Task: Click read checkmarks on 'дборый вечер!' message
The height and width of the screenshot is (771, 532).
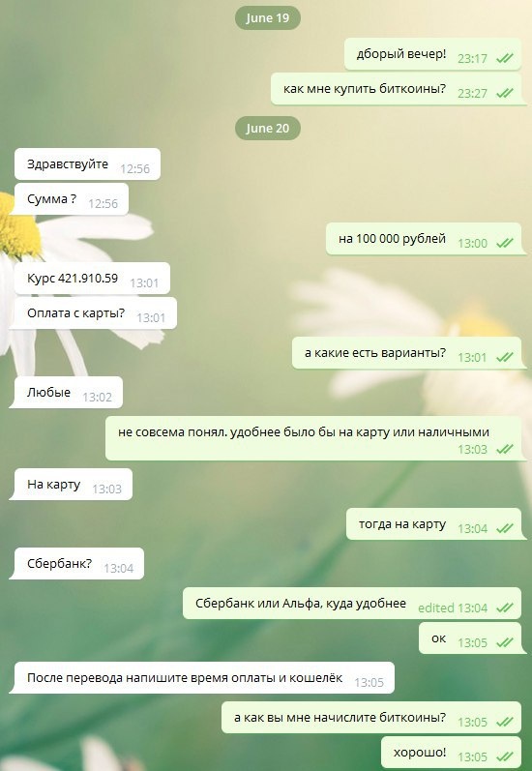Action: pos(505,58)
